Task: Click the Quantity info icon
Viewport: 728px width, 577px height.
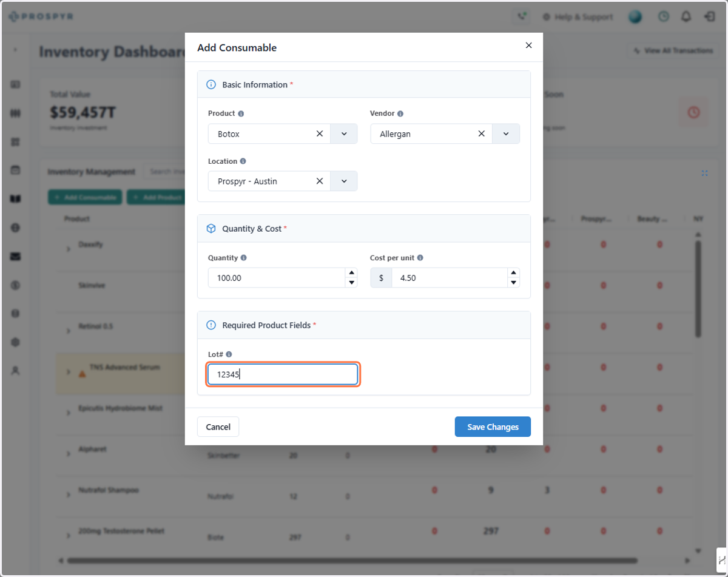Action: [243, 258]
